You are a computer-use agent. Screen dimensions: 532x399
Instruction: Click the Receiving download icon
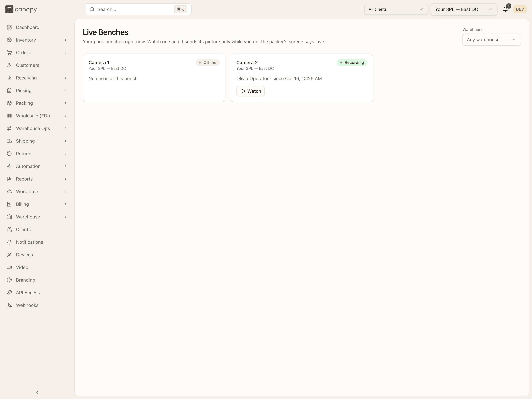9,78
